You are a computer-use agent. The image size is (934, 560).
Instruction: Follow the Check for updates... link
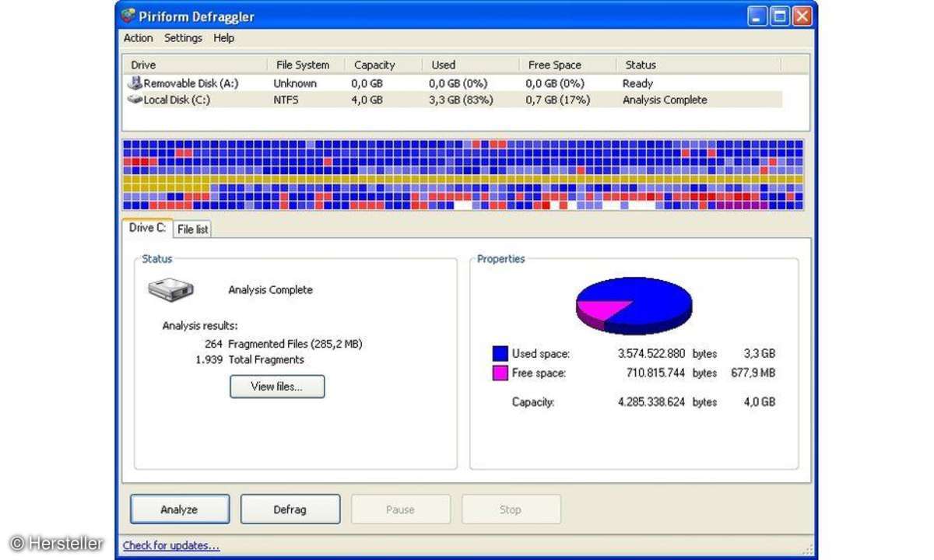point(171,546)
